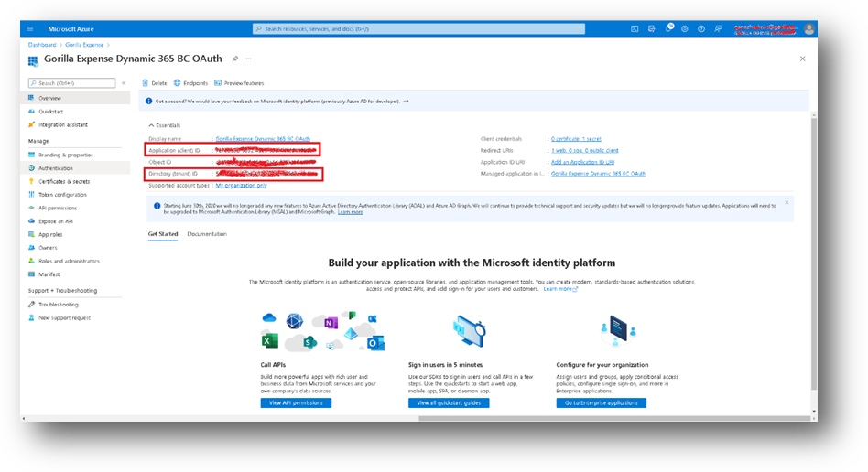Screen dimensions: 868x472
Task: Open the 0 certificate, 1 secret link
Action: [x=576, y=139]
